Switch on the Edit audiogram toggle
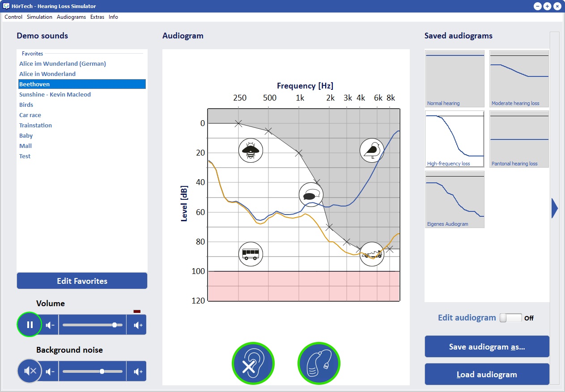Screen dimensions: 565x392 pos(510,318)
